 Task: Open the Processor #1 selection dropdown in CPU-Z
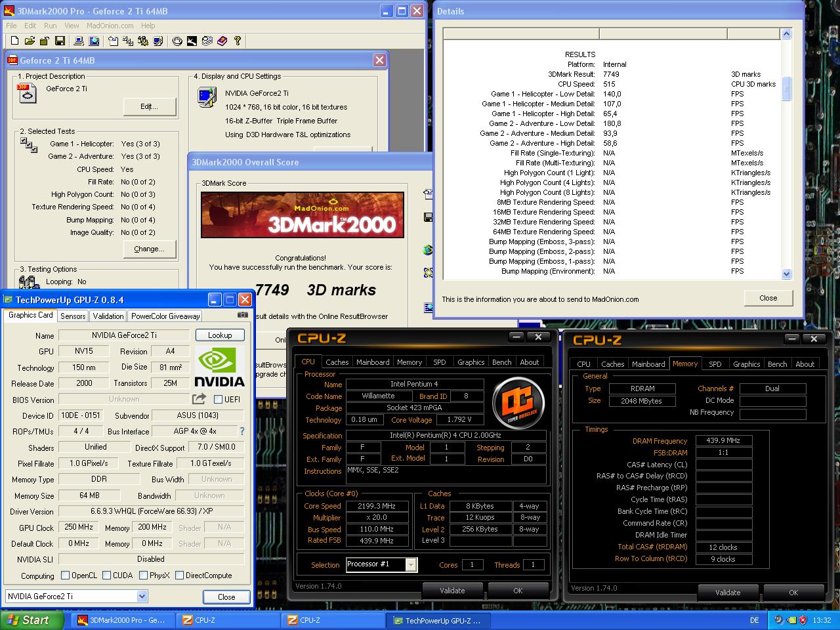point(411,564)
